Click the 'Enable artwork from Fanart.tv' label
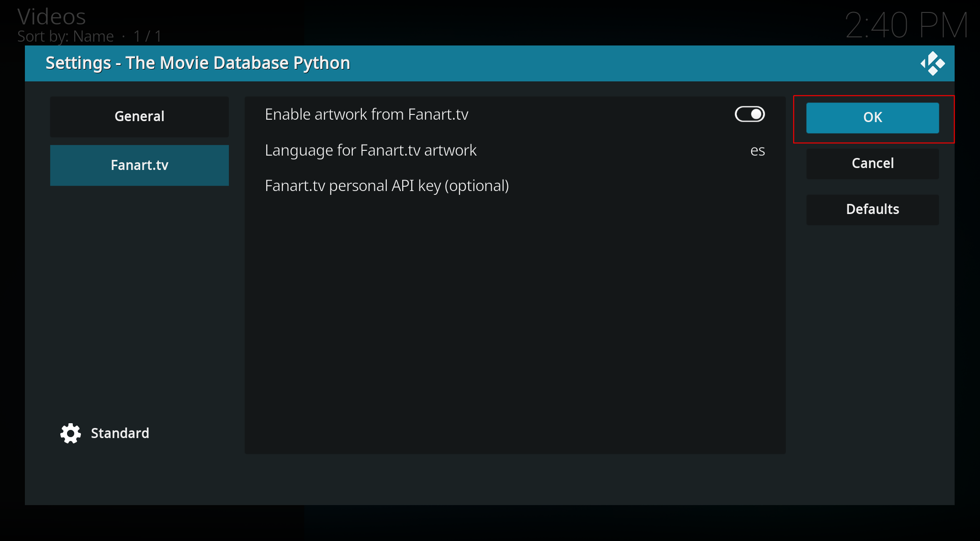Viewport: 980px width, 541px height. (366, 114)
